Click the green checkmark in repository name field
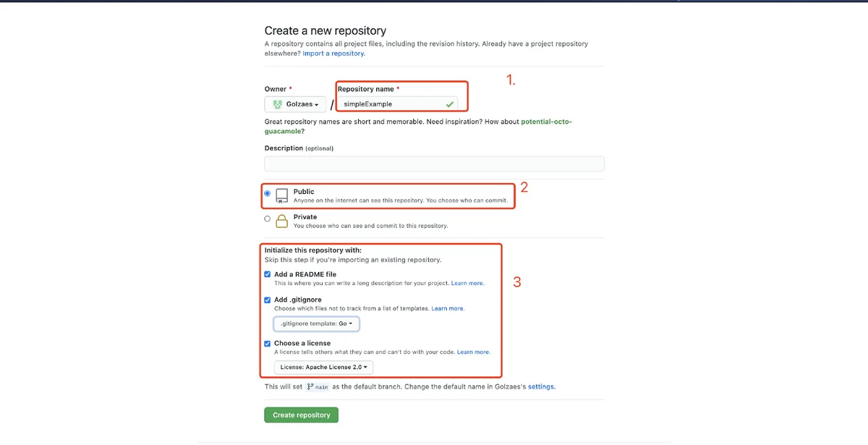Viewport: 868px width, 445px height. click(450, 104)
